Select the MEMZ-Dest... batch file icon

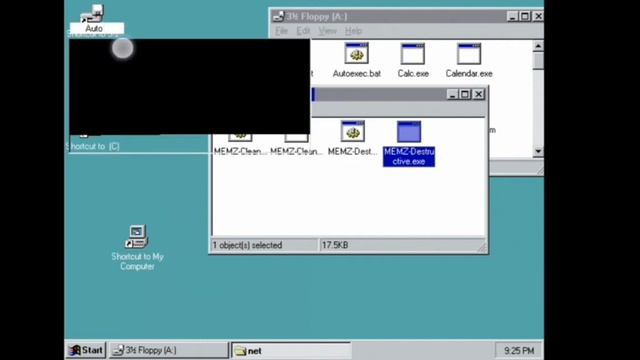[x=353, y=131]
